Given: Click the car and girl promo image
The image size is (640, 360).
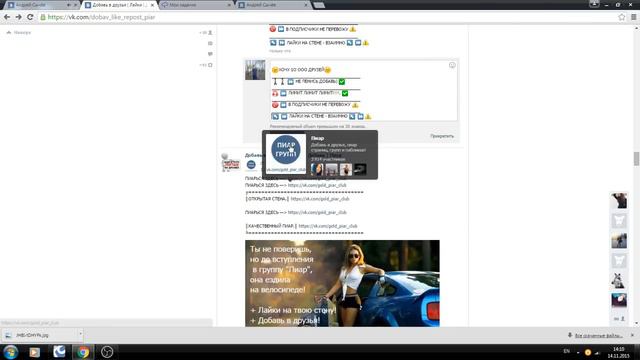Looking at the screenshot, I should click(342, 283).
